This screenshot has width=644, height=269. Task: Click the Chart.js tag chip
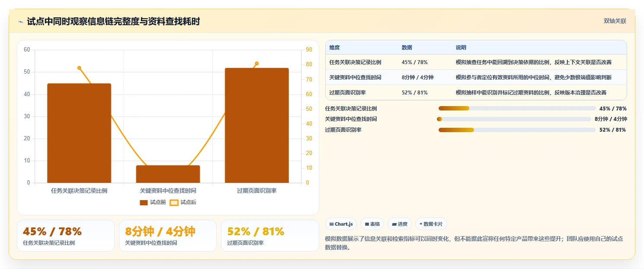pyautogui.click(x=341, y=224)
